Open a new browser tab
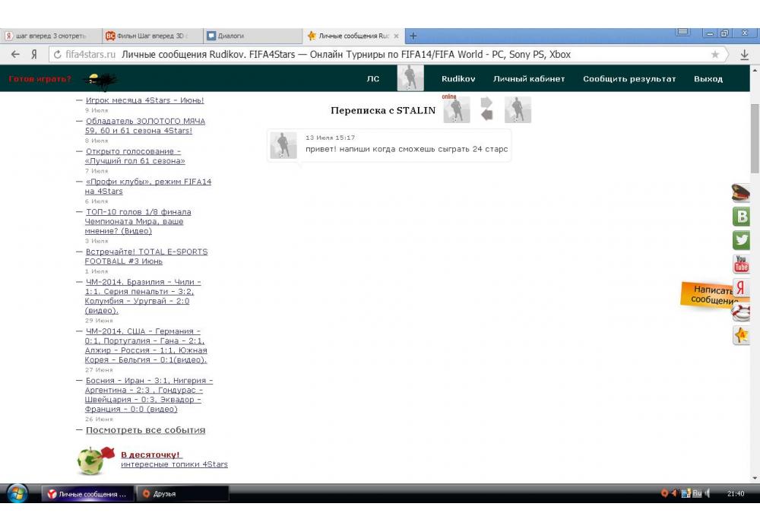Viewport: 760px width, 532px height. click(x=413, y=36)
